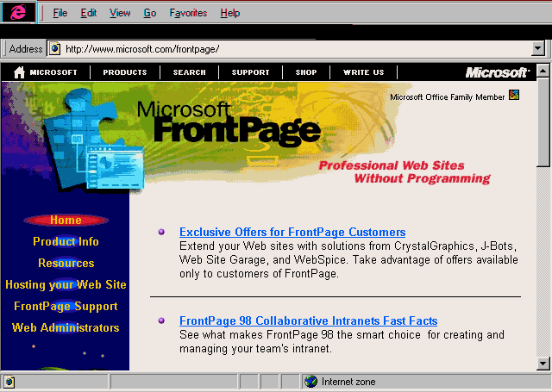
Task: Open FrontPage 98 Collaborative Intranets Fast Facts
Action: pyautogui.click(x=309, y=320)
